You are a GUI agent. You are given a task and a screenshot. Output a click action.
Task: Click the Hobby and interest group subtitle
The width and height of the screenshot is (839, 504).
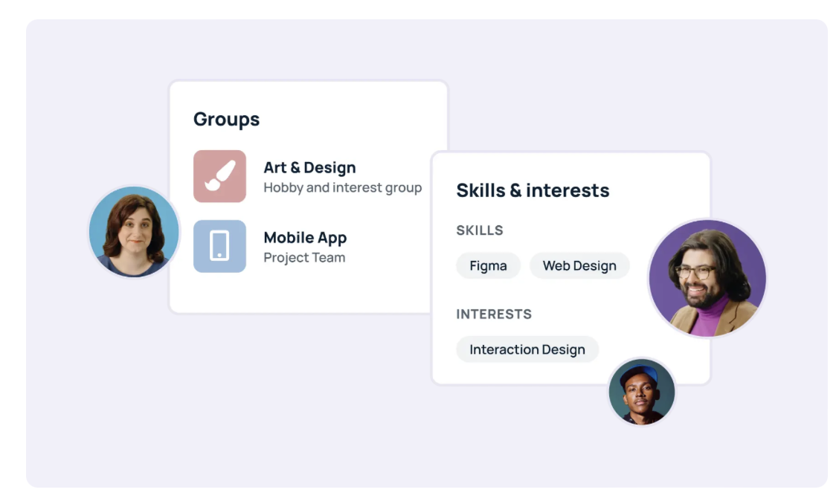[x=342, y=188]
